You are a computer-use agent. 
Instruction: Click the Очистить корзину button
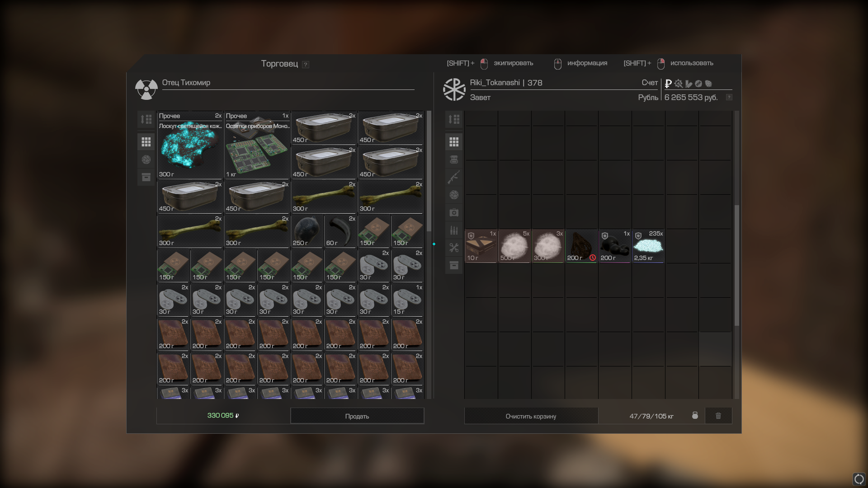click(x=531, y=416)
